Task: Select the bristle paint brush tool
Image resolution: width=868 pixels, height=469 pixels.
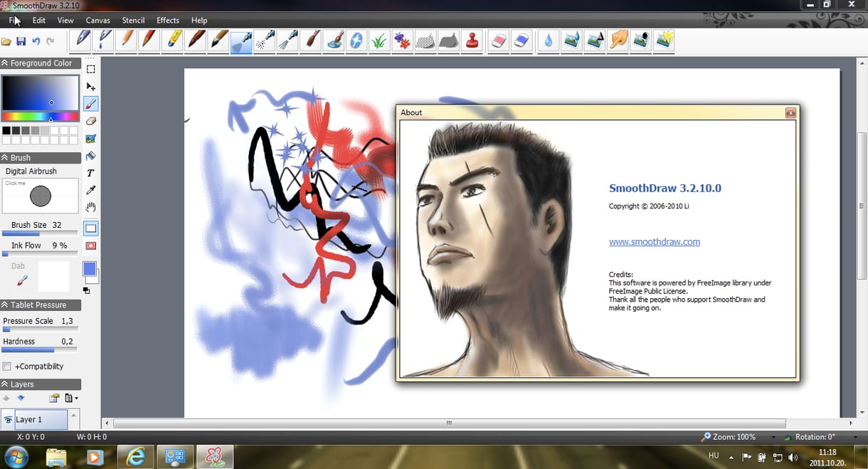Action: pos(311,41)
